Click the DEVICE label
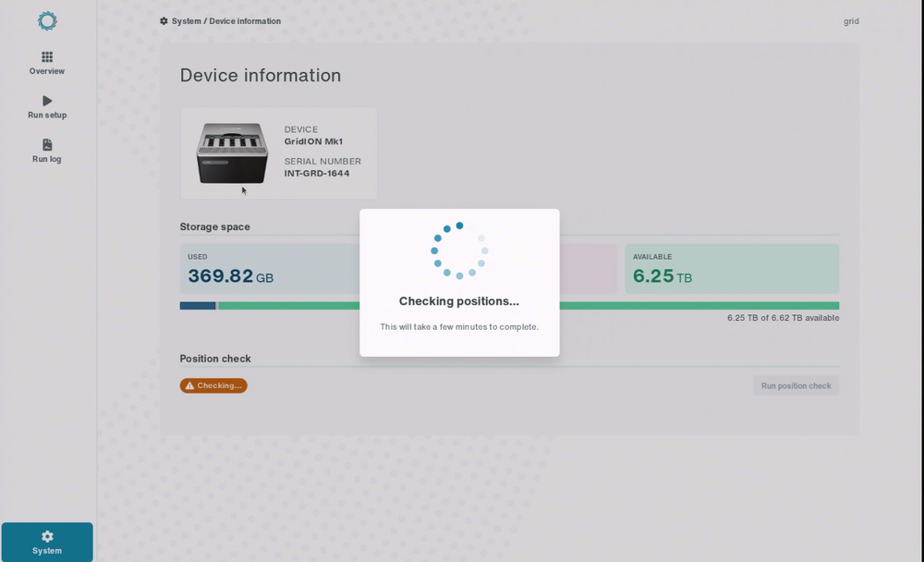 coord(301,129)
